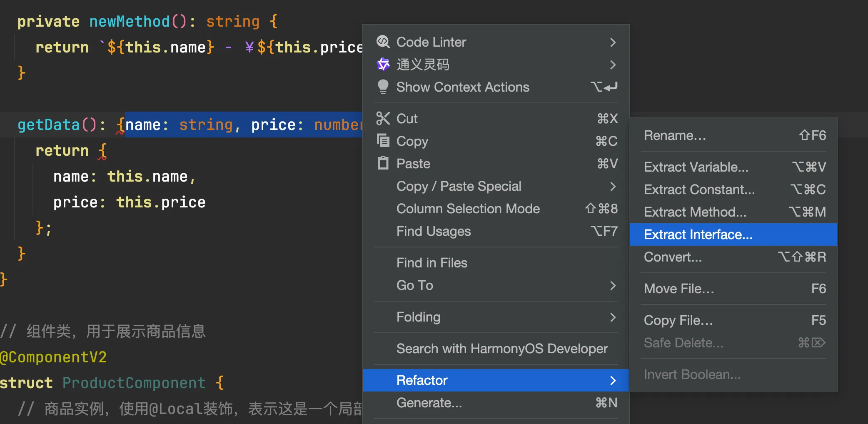Viewport: 868px width, 424px height.
Task: Click the Paste clipboard icon
Action: pos(383,163)
